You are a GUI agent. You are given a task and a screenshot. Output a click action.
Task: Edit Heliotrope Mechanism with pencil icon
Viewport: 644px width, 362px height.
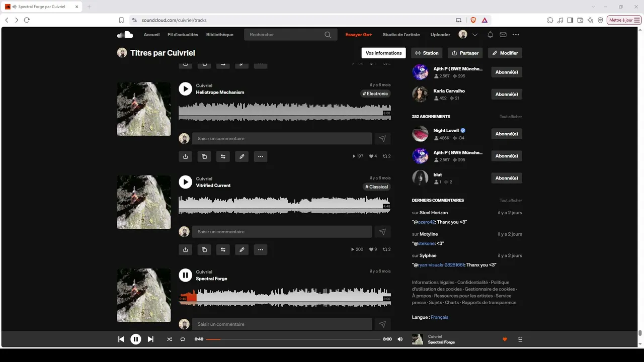pos(242,156)
